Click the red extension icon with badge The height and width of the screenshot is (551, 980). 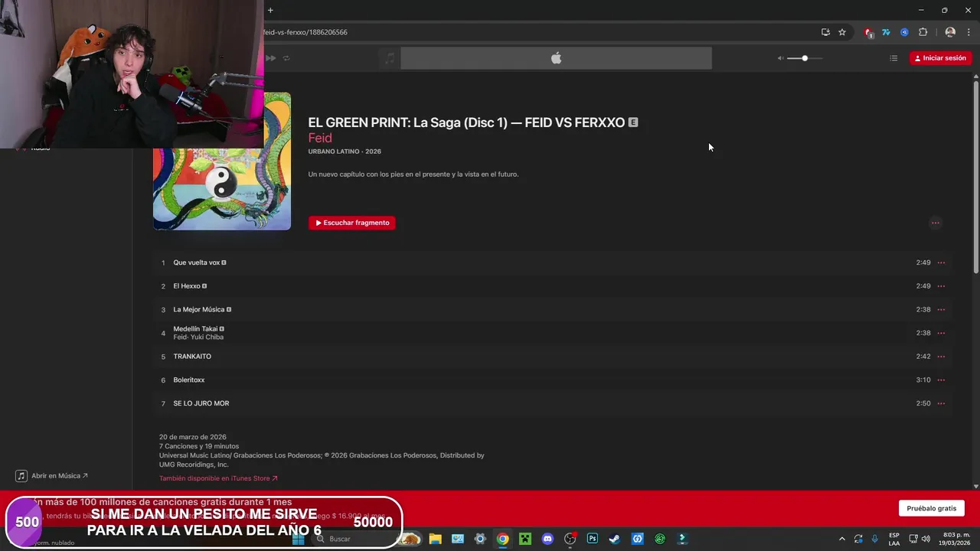point(868,32)
